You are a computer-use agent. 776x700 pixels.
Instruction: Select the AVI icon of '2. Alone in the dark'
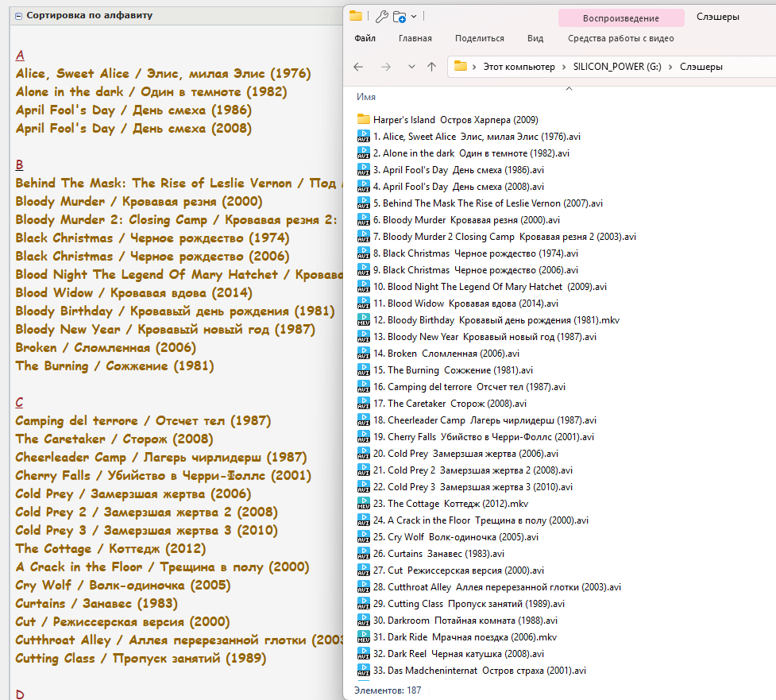(x=363, y=153)
